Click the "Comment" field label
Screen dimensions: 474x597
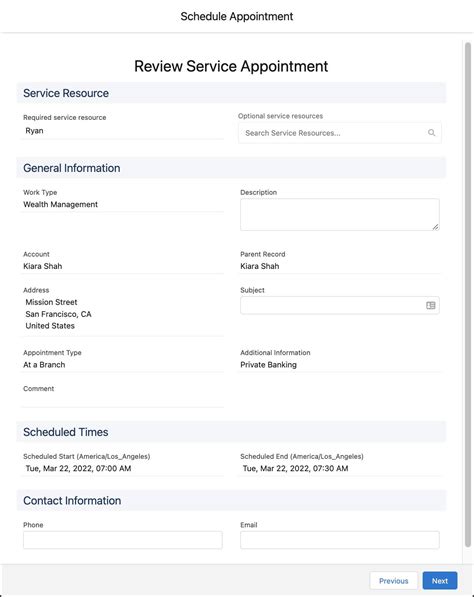(x=38, y=388)
